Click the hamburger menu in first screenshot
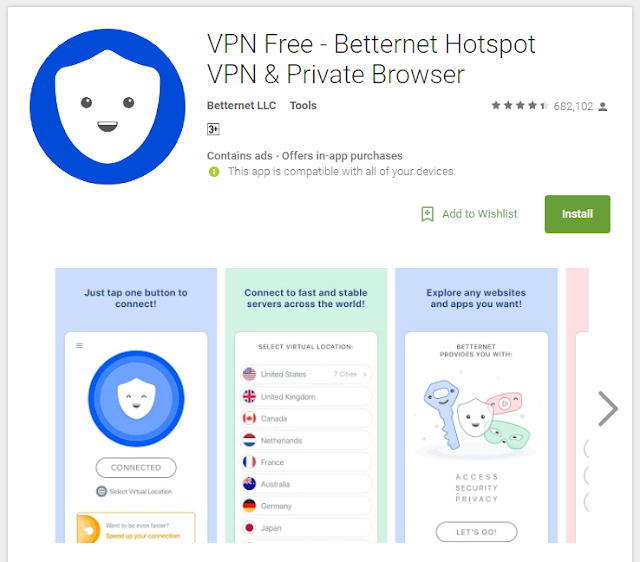This screenshot has width=640, height=562. (80, 345)
